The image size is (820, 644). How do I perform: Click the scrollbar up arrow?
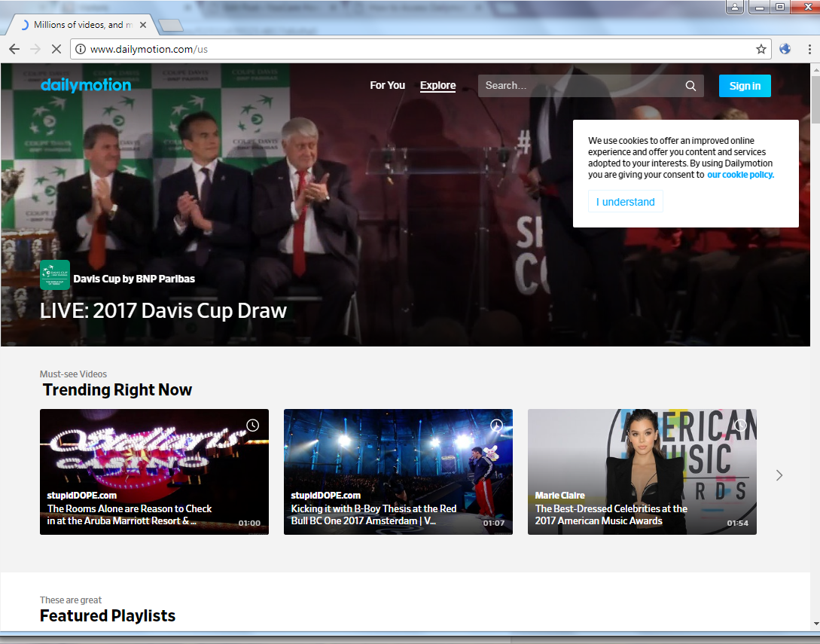tap(815, 69)
